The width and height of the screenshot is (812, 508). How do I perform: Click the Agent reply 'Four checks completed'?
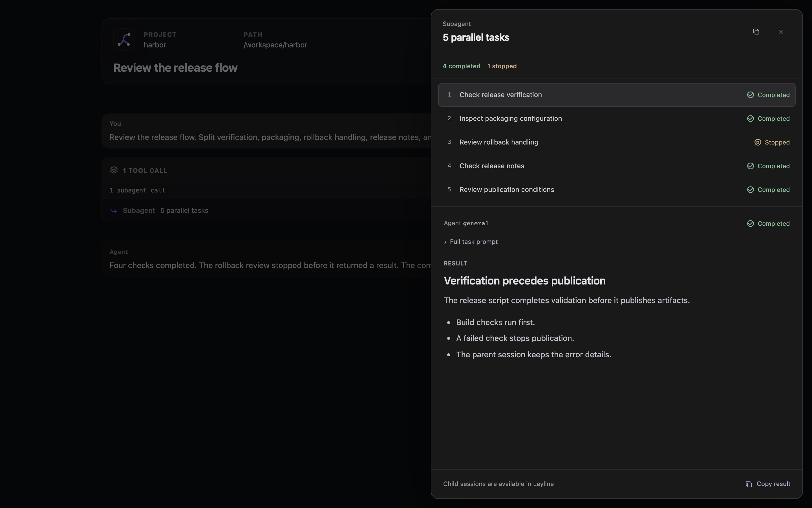[x=266, y=259]
